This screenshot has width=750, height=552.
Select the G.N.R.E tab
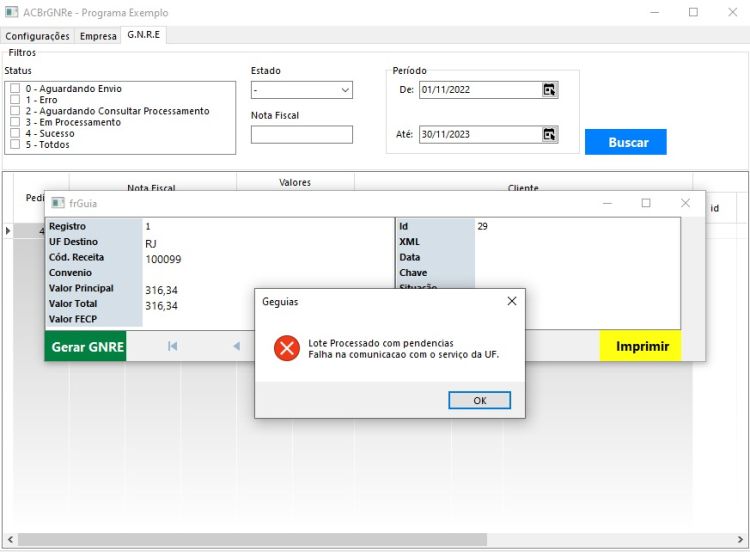click(143, 35)
